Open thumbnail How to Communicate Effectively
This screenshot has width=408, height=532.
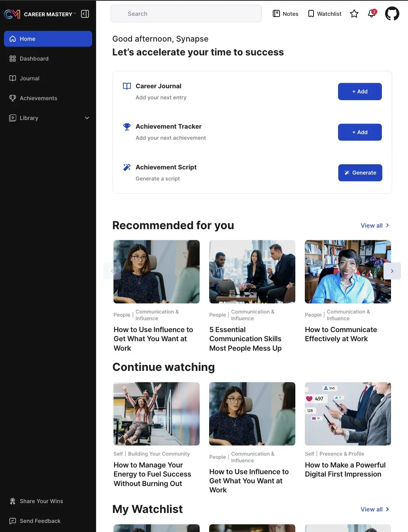[x=348, y=272]
